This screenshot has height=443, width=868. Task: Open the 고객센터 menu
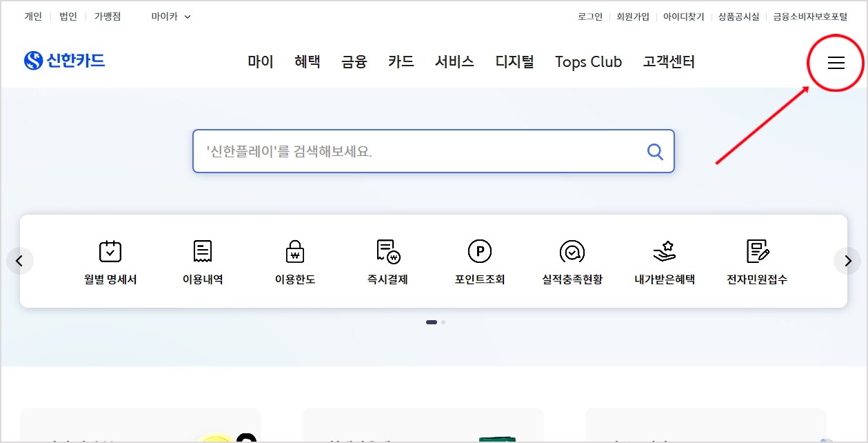pos(669,62)
